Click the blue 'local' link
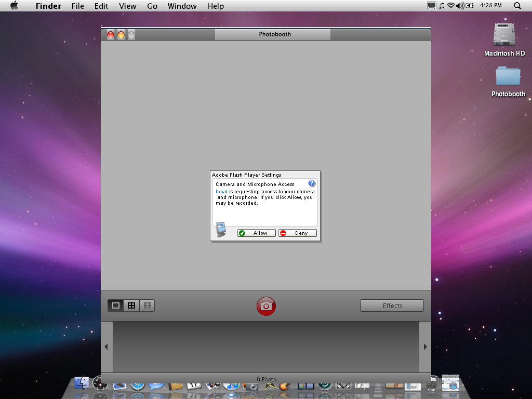 coord(221,192)
